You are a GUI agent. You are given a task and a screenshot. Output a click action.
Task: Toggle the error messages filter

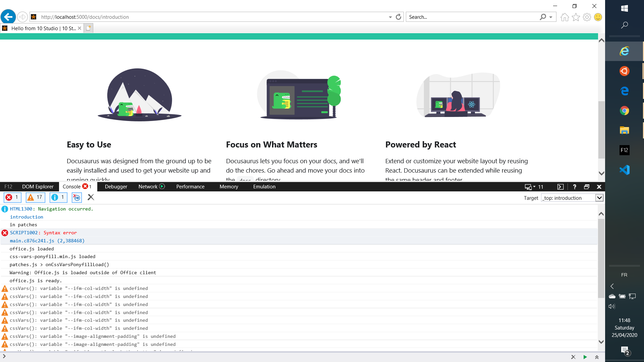click(12, 197)
